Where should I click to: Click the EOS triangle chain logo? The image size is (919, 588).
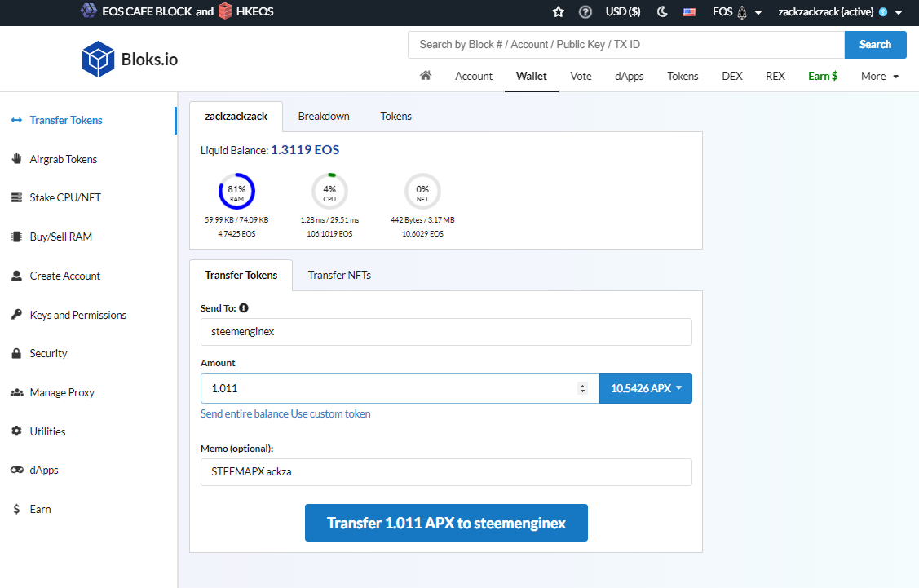click(742, 11)
